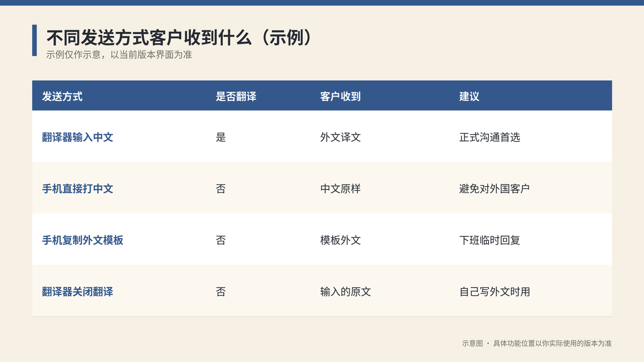This screenshot has height=362, width=644.
Task: Select the 手机复制外文模板 row label
Action: point(83,240)
